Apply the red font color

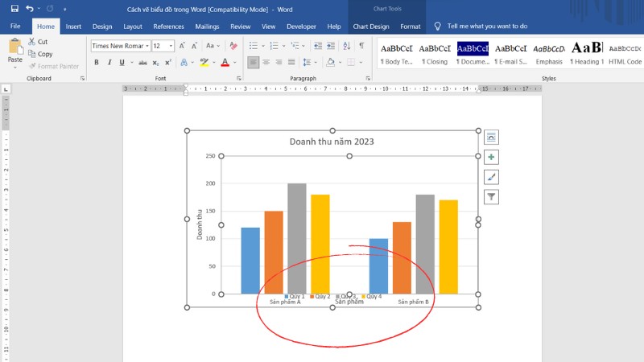click(x=225, y=63)
